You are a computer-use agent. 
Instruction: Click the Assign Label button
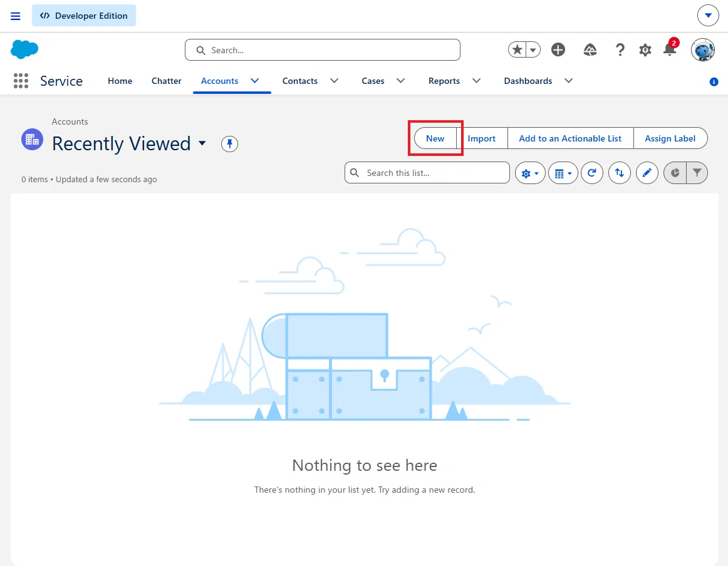coord(670,138)
